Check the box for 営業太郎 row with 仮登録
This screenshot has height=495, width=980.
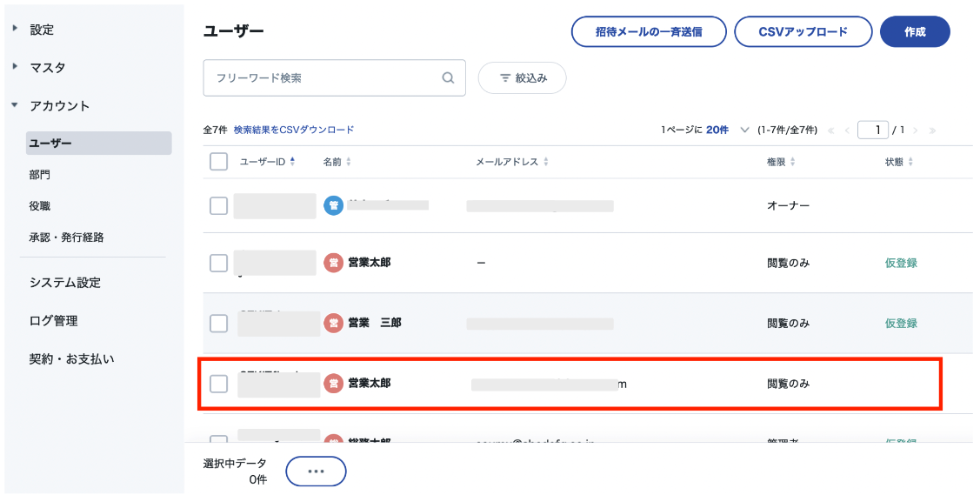218,263
